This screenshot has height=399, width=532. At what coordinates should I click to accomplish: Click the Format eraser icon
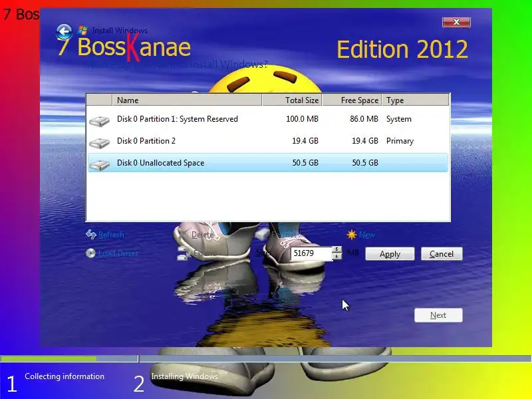(x=262, y=234)
